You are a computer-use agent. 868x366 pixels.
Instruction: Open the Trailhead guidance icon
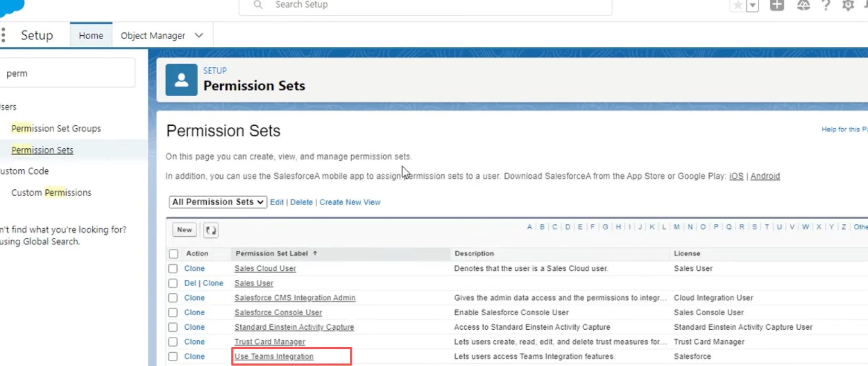(x=803, y=5)
